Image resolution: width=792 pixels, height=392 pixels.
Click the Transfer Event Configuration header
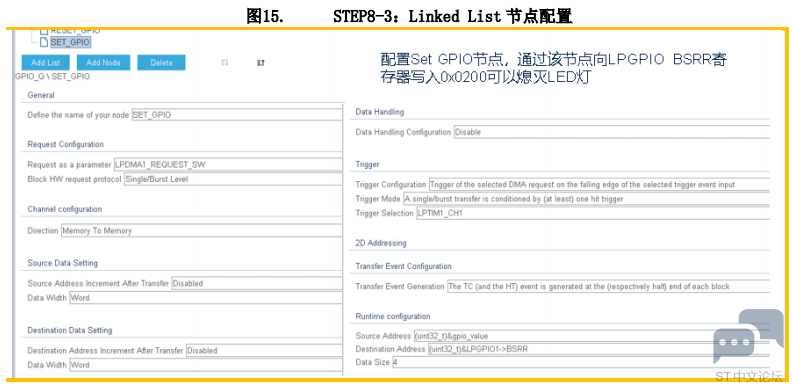click(404, 266)
